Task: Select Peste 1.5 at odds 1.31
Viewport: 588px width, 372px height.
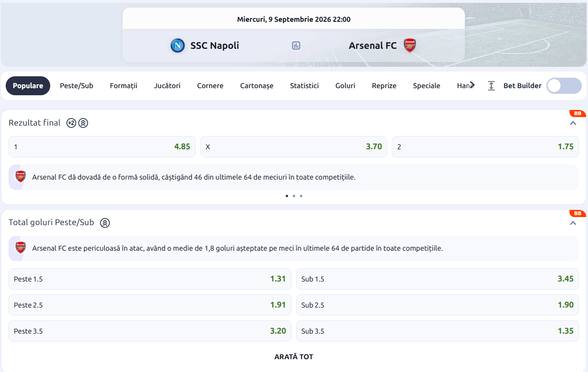Action: [150, 279]
